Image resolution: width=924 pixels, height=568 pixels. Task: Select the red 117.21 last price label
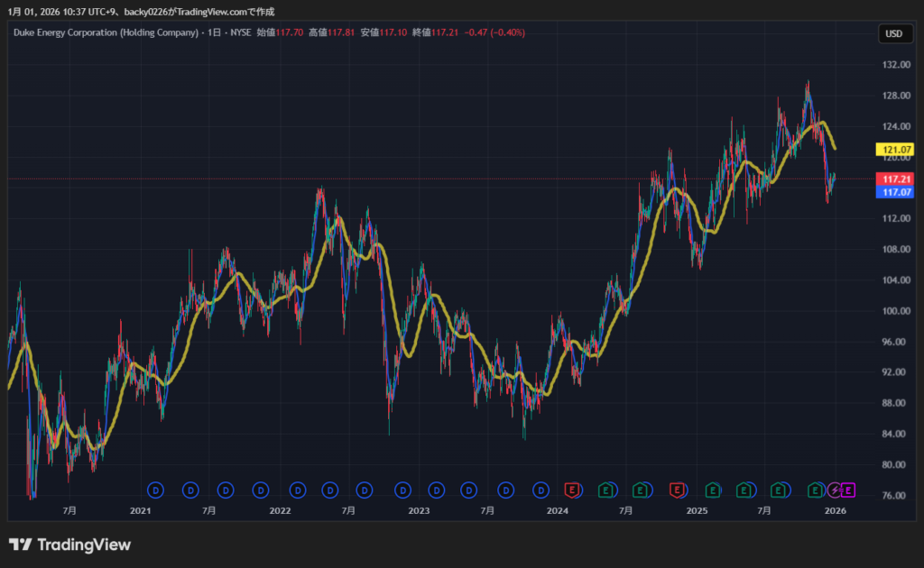[895, 179]
